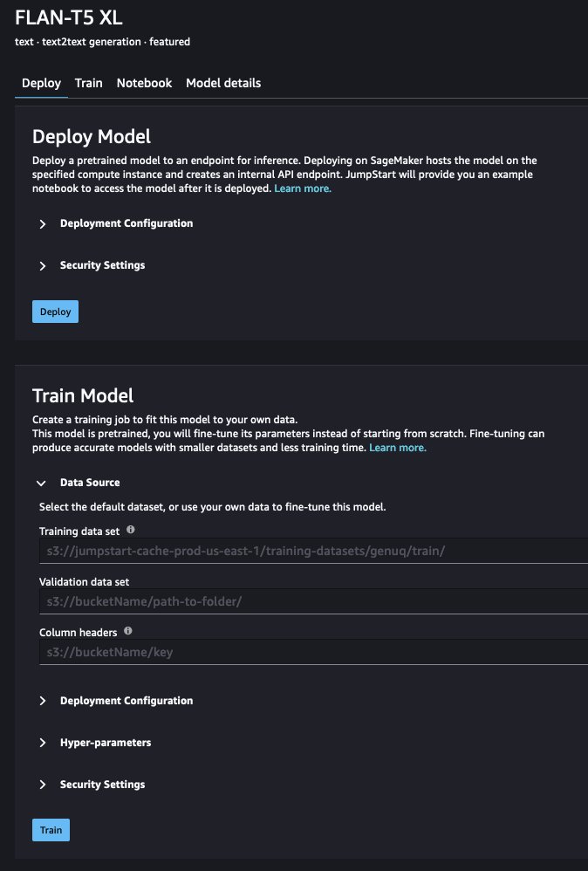Screen dimensions: 588x871
Task: Click the Column headers input field
Action: [314, 652]
